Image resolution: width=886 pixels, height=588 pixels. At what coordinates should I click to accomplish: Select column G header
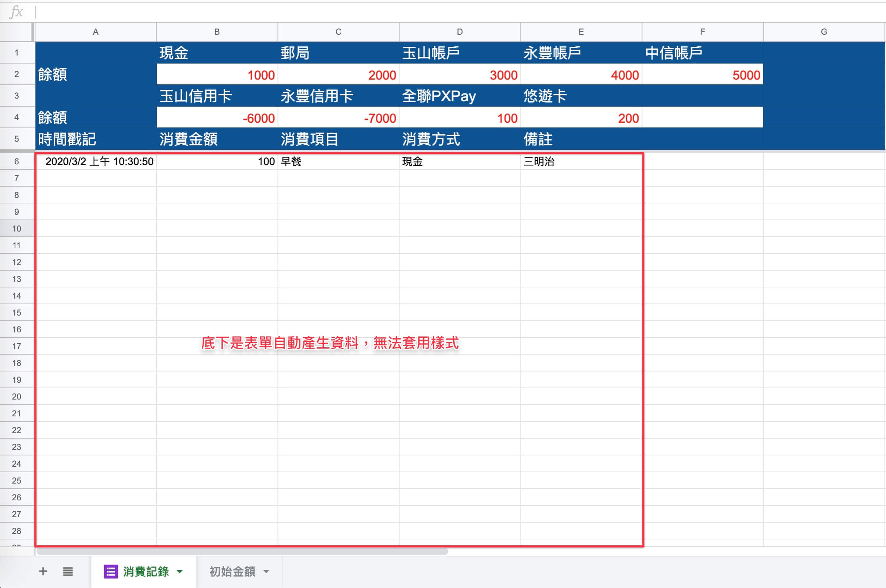coord(824,32)
